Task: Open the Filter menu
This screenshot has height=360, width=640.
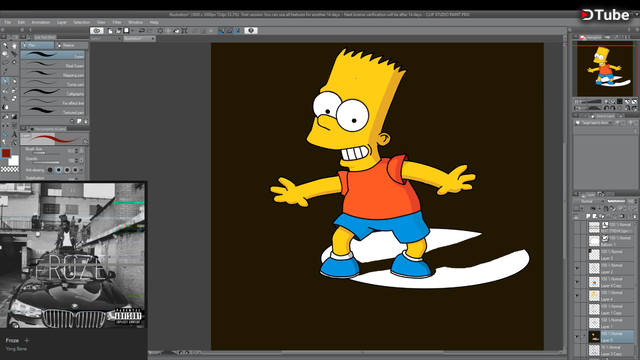Action: pyautogui.click(x=117, y=22)
